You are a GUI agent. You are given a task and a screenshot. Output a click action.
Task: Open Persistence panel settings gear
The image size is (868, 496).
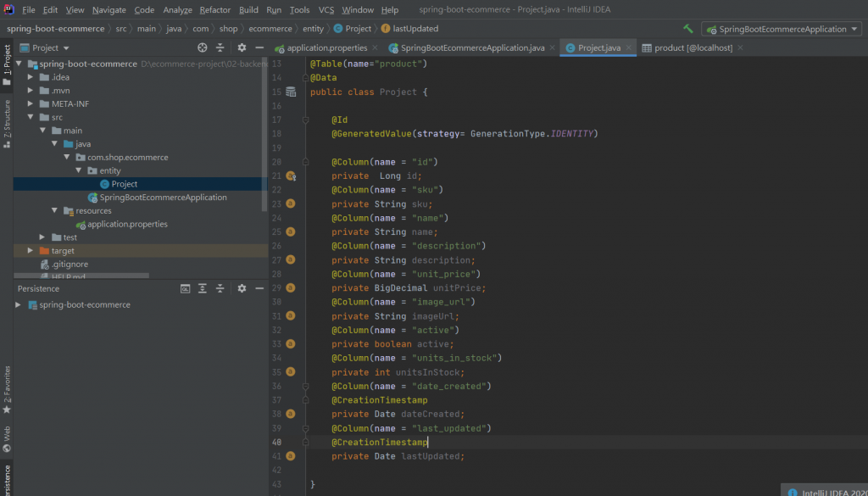[242, 288]
